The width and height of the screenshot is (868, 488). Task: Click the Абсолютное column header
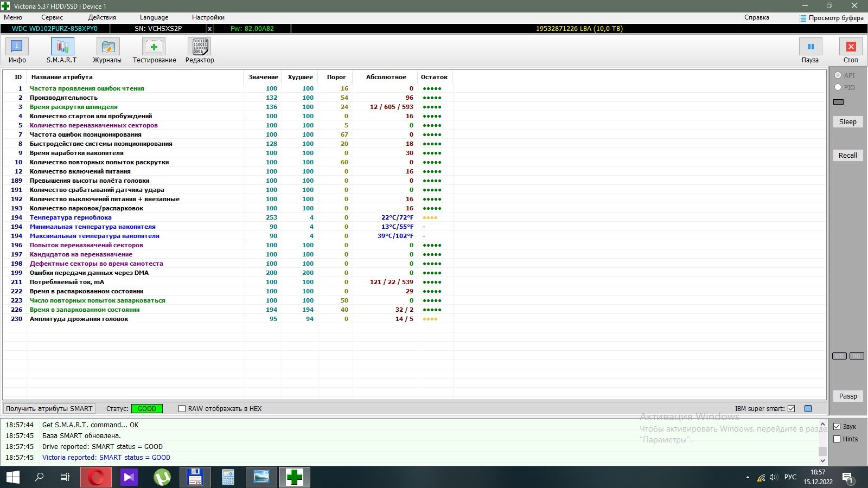point(386,77)
